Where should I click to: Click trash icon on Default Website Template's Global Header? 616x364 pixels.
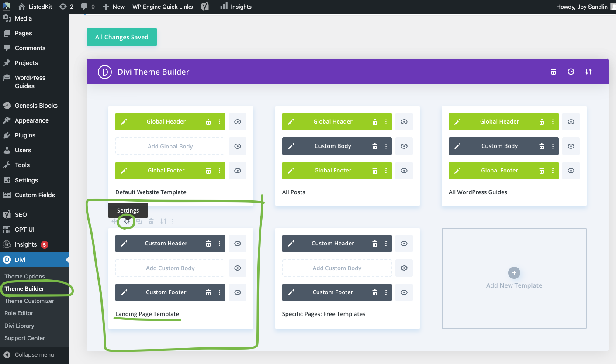(208, 122)
